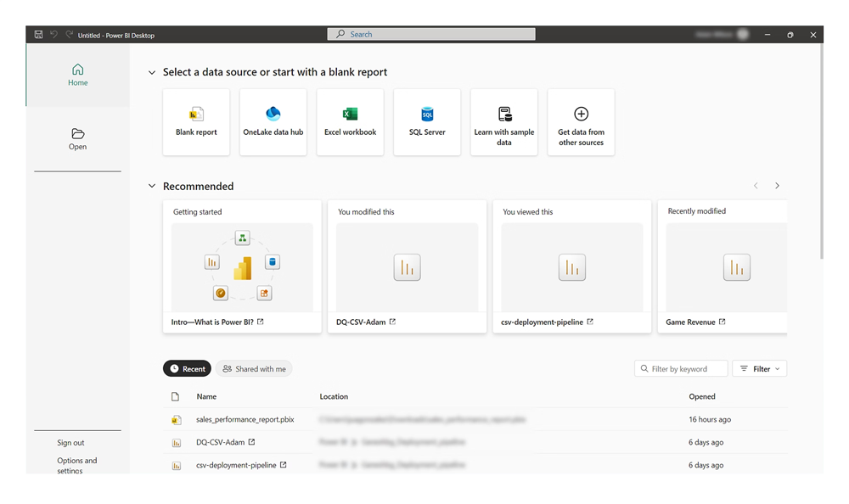This screenshot has height=504, width=849.
Task: Choose the SQL Server data source
Action: coord(427,122)
